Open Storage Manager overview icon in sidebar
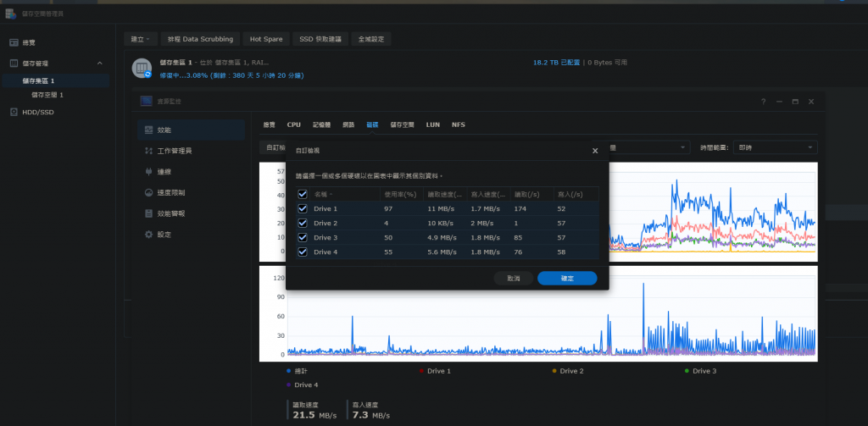The image size is (868, 426). pos(14,42)
